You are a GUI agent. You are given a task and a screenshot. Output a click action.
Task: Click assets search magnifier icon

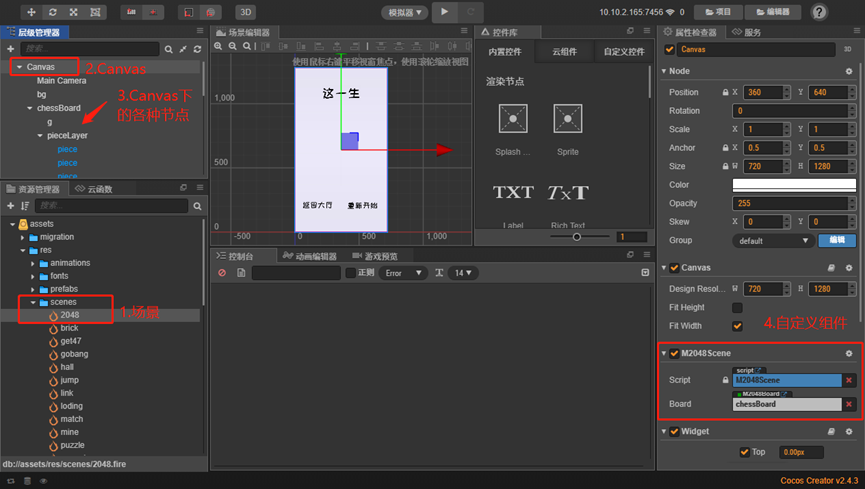point(197,206)
